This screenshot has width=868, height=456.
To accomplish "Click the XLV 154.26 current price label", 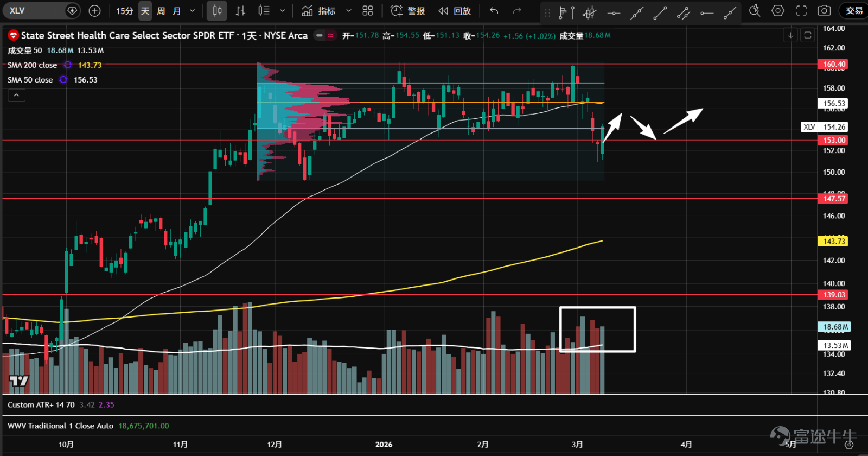I will 824,127.
